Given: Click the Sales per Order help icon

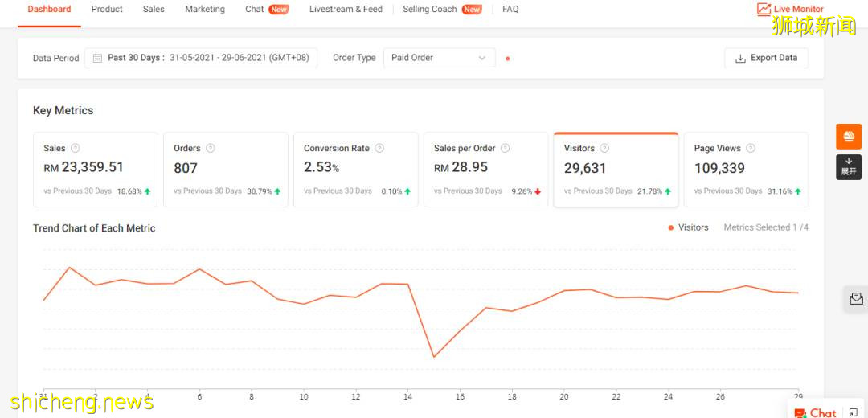Looking at the screenshot, I should pos(506,148).
